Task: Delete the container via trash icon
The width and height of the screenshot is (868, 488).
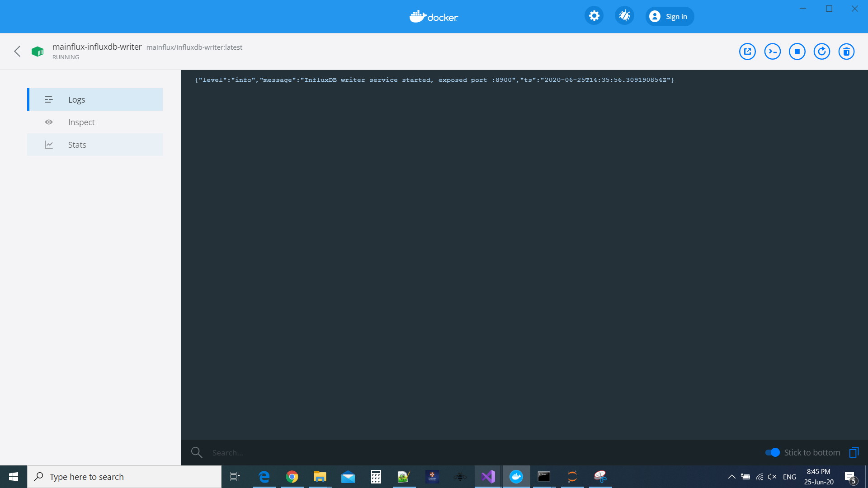Action: pos(847,51)
